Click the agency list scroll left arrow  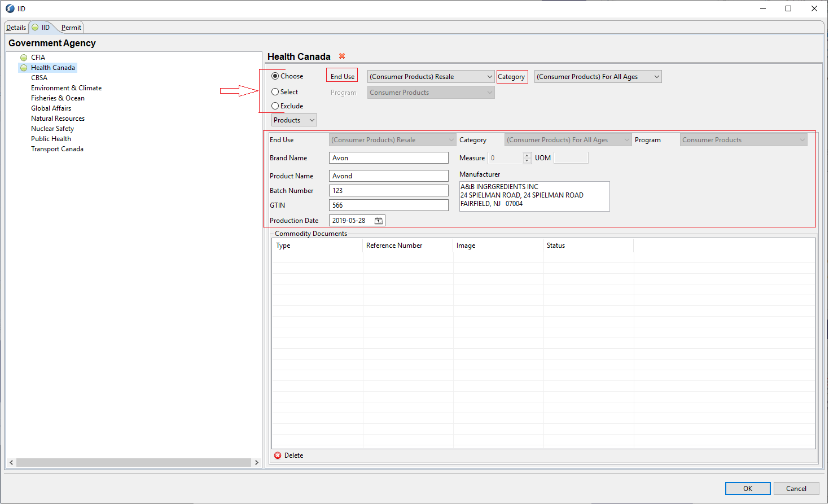pos(11,463)
